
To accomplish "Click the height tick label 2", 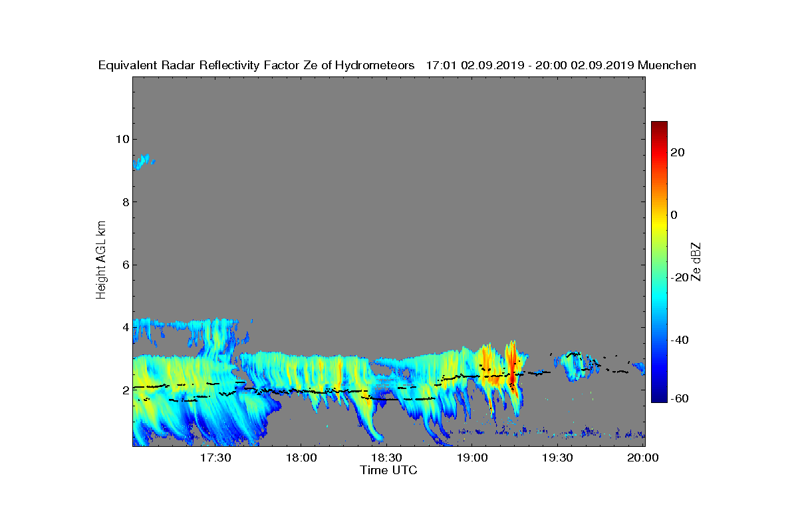I will tap(124, 390).
